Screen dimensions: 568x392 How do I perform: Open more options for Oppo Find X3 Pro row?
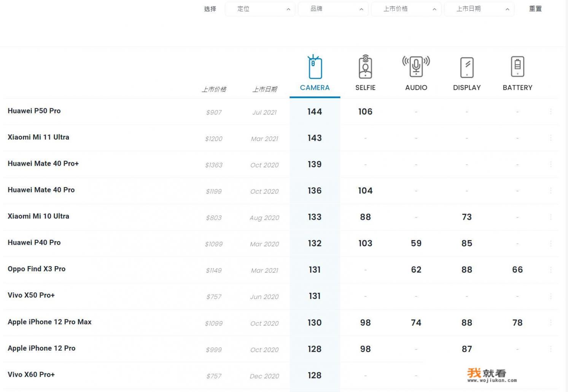point(550,270)
